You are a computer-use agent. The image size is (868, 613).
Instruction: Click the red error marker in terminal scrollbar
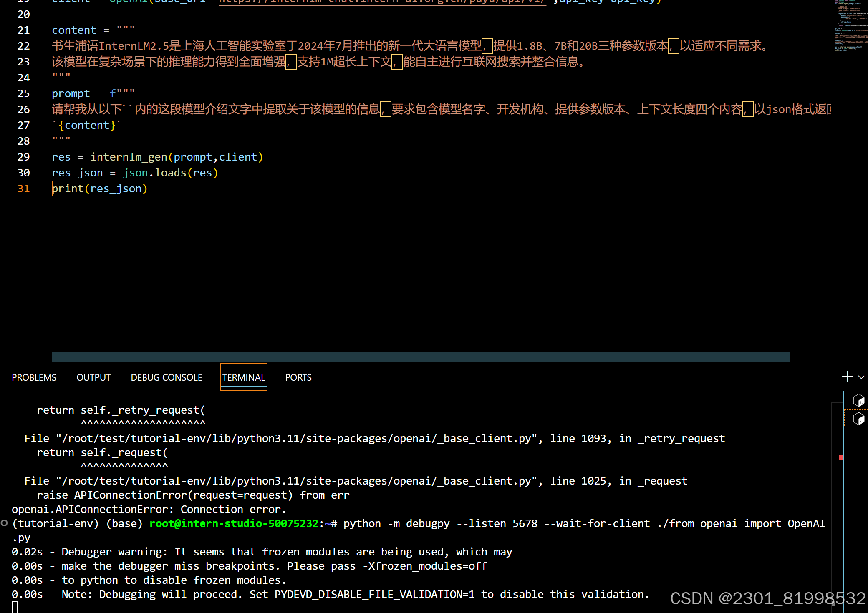click(x=841, y=457)
